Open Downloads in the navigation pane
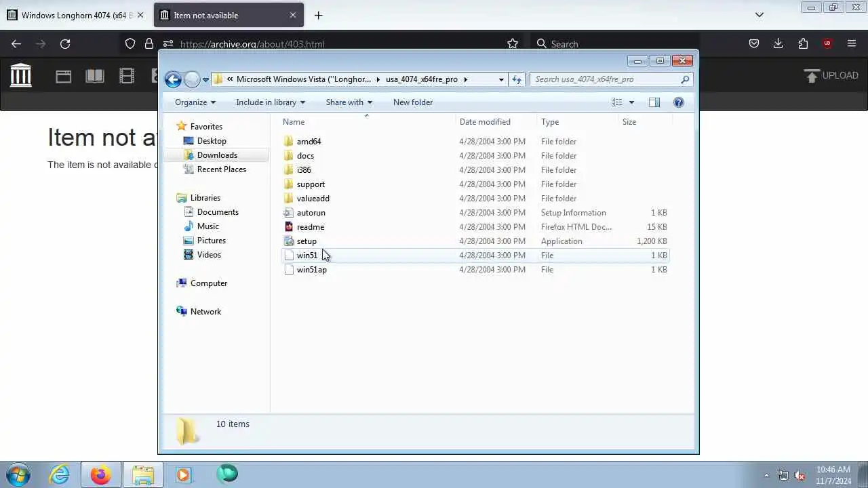Image resolution: width=868 pixels, height=488 pixels. (217, 155)
